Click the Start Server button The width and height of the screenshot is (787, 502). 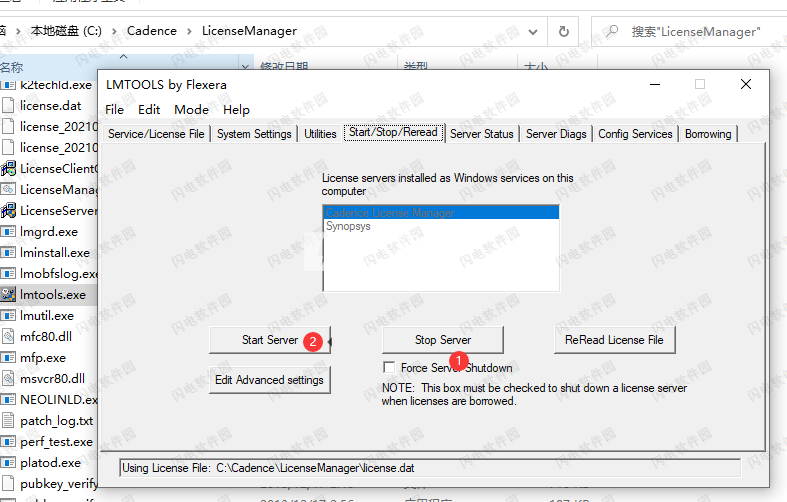270,340
